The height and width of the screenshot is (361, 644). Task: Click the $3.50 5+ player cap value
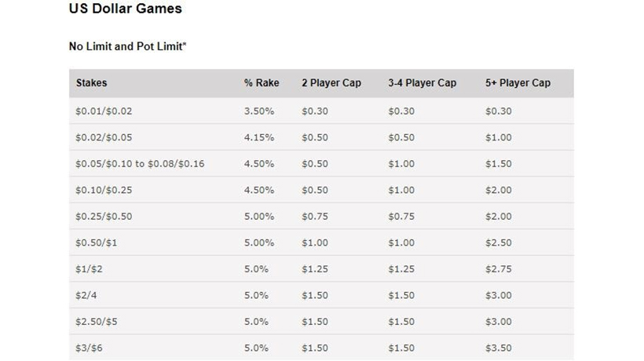(x=499, y=348)
